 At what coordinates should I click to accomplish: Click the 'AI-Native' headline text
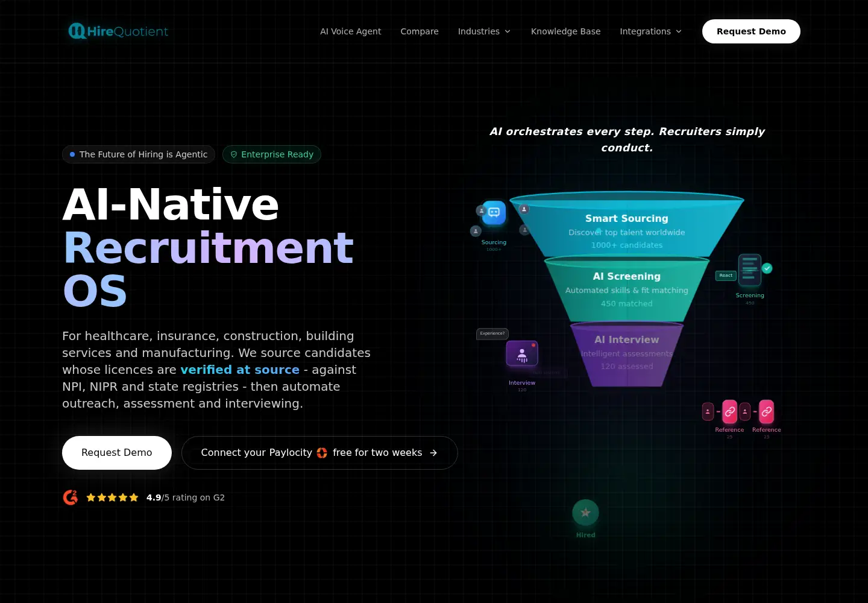tap(171, 204)
